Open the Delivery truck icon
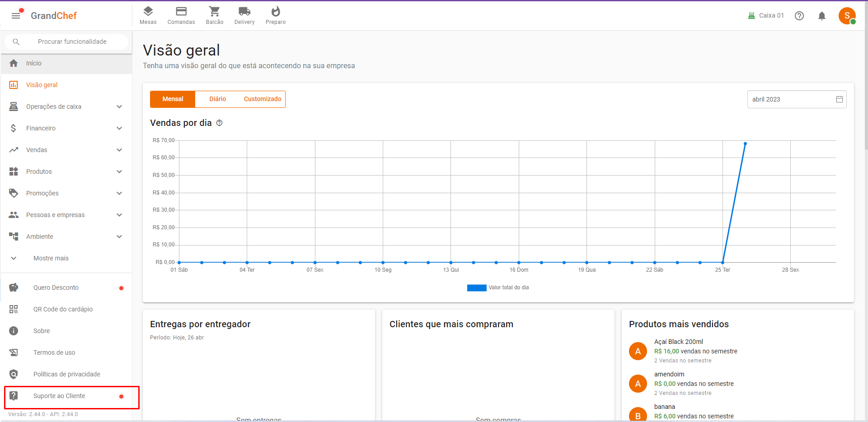The width and height of the screenshot is (868, 422). click(244, 12)
